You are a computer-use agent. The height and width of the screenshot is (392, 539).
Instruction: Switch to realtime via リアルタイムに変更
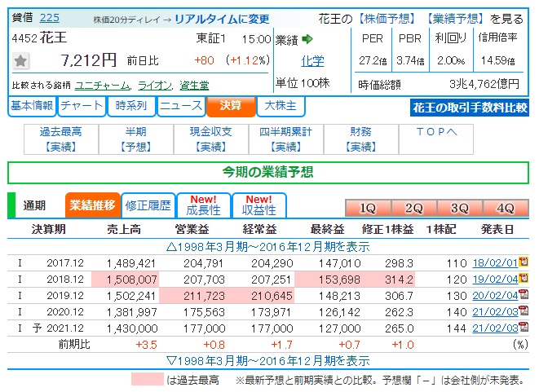(x=222, y=19)
